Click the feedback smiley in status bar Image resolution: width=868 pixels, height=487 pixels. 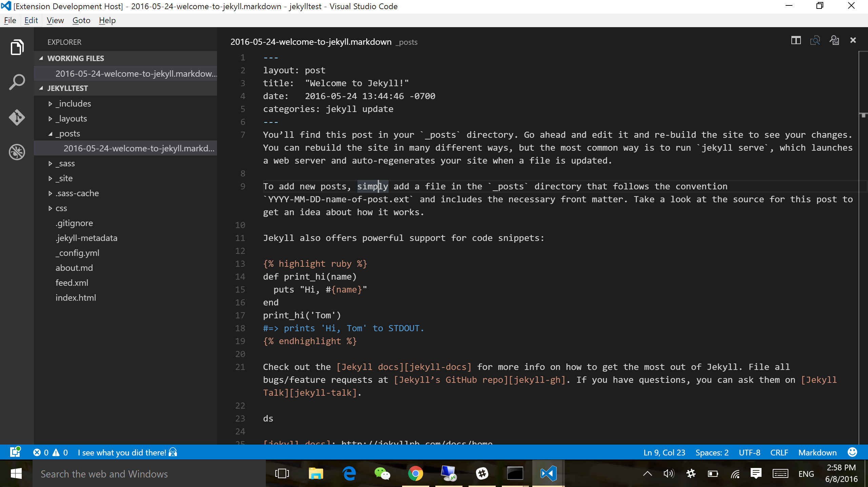[x=852, y=452]
